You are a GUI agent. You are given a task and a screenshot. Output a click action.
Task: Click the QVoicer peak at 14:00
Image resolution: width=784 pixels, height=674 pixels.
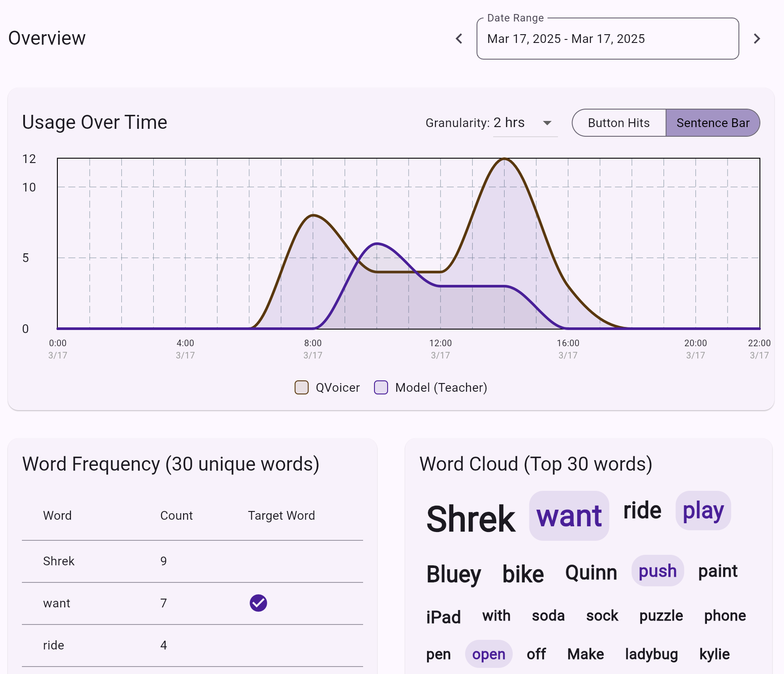tap(504, 159)
